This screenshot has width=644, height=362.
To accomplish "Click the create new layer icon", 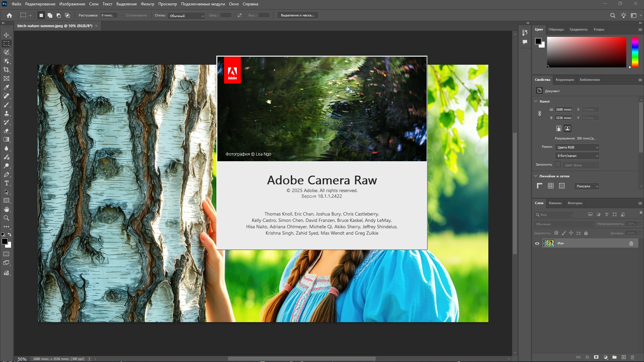I will [624, 357].
